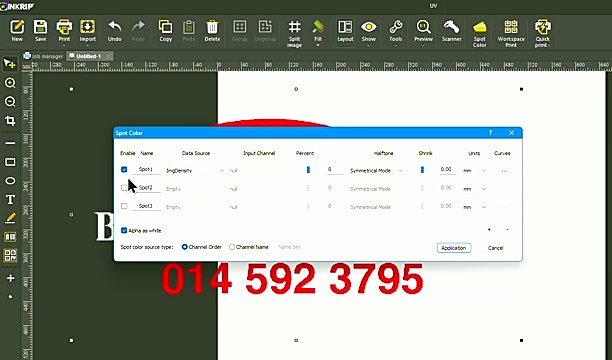Open the Split Image tool
The height and width of the screenshot is (360, 612).
pyautogui.click(x=294, y=34)
